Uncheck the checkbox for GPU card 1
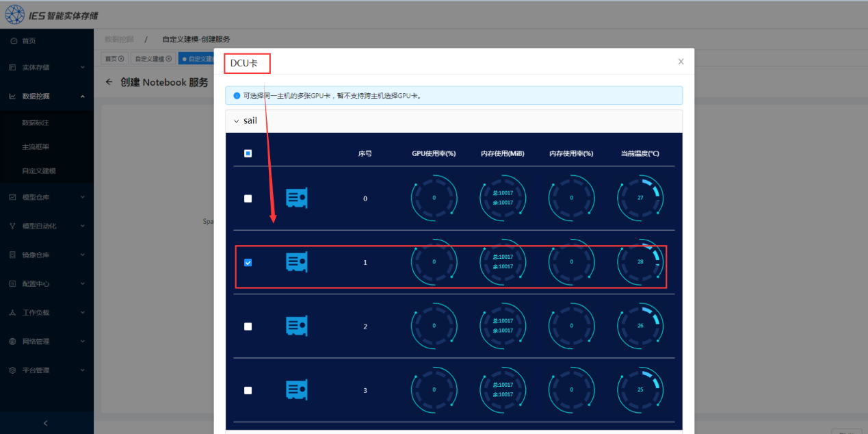868x434 pixels. pyautogui.click(x=248, y=262)
